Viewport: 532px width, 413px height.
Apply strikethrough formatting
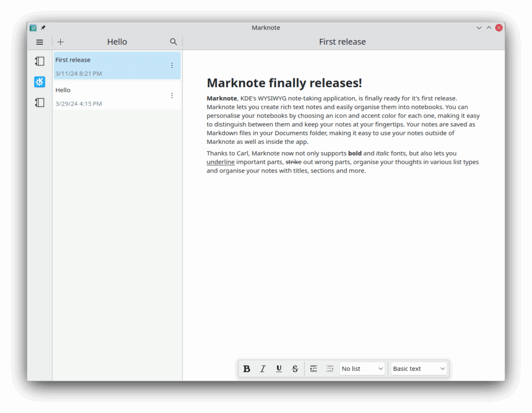click(295, 368)
